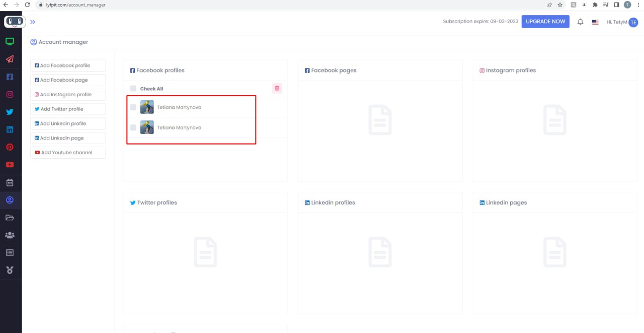Click the Lyfpit logo in the sidebar

point(14,22)
